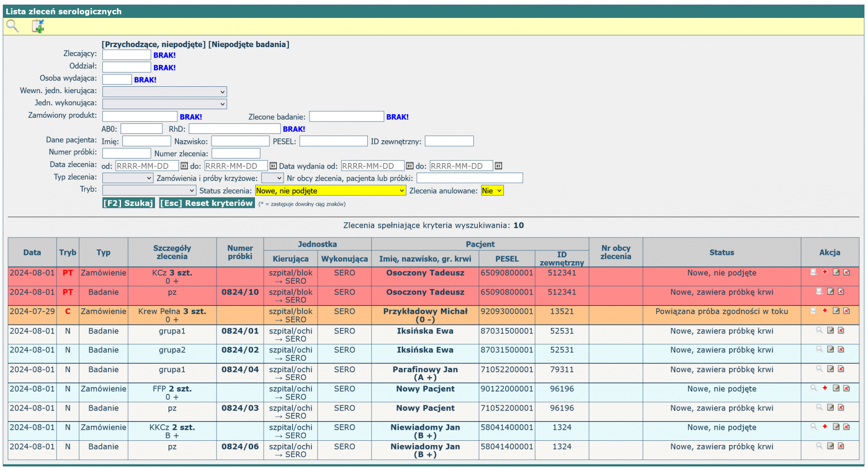Open calendar for Data wydania 'od' date

click(410, 166)
